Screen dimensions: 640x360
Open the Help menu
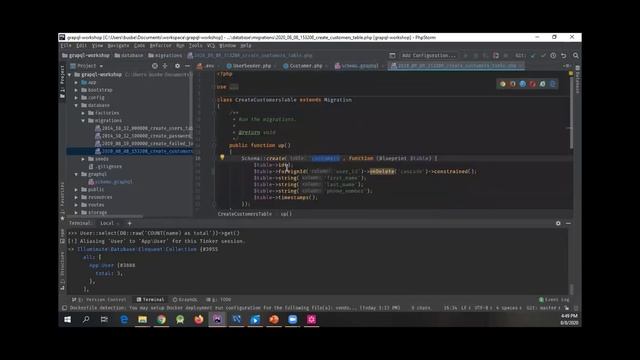point(245,46)
